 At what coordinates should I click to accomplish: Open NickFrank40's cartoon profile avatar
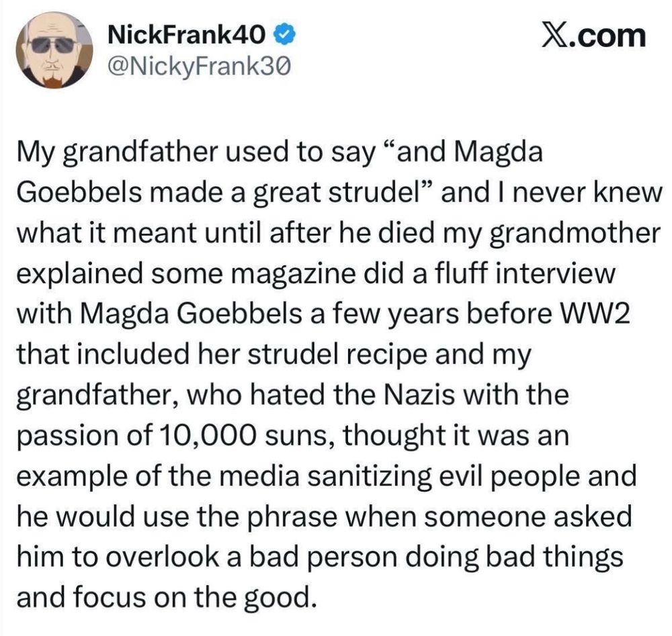pyautogui.click(x=54, y=50)
